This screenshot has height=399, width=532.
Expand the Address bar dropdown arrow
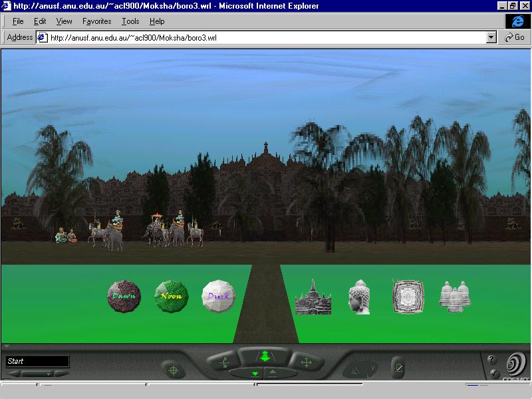pos(491,38)
